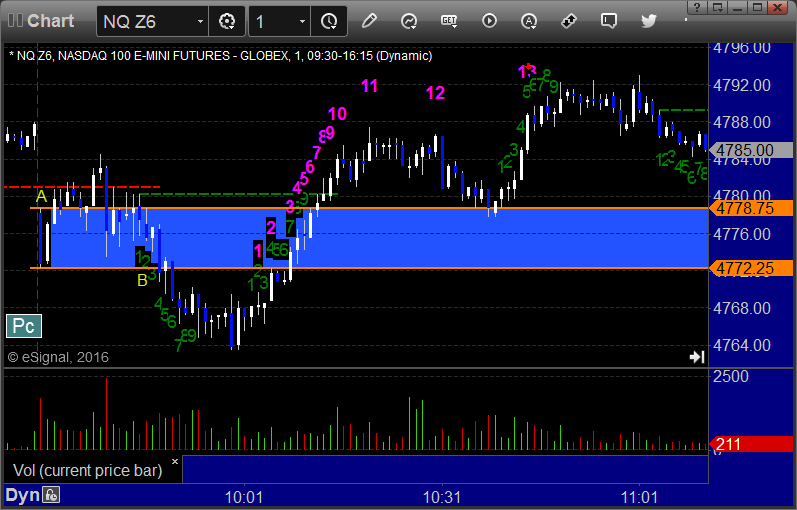Click the 4768.00 price axis label
The height and width of the screenshot is (510, 797).
pyautogui.click(x=742, y=308)
